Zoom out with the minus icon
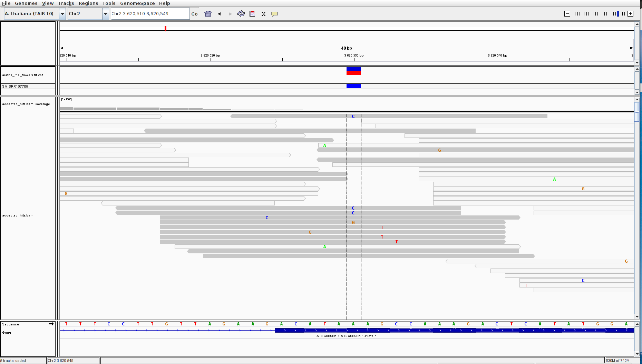 click(x=567, y=14)
